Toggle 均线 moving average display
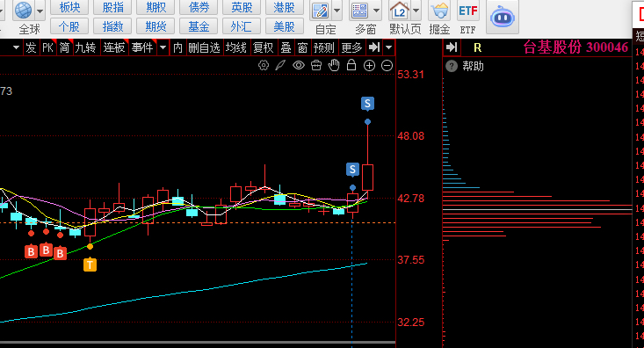Image resolution: width=644 pixels, height=348 pixels. coord(236,47)
